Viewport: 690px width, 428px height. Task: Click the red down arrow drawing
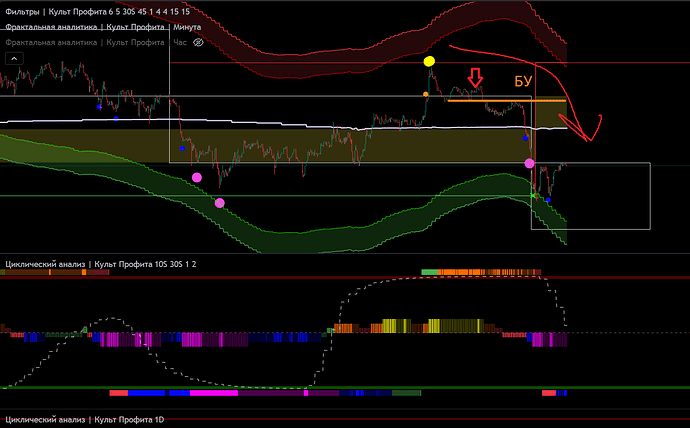pyautogui.click(x=477, y=78)
